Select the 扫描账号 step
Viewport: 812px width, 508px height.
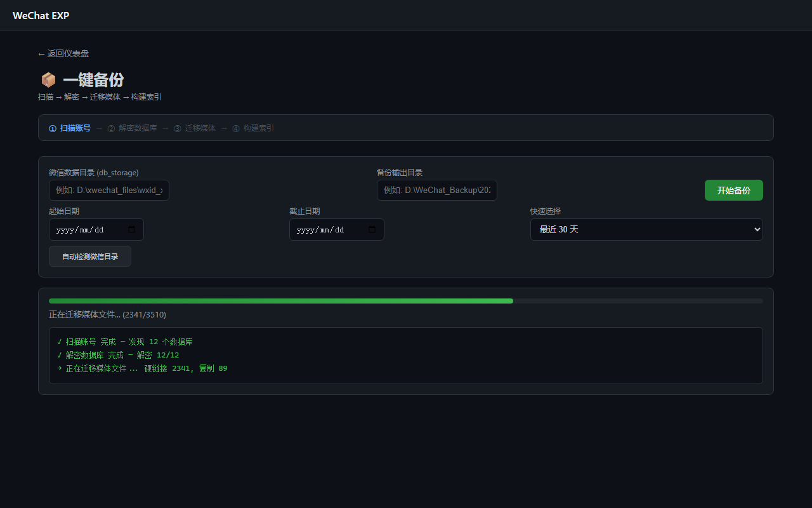coord(70,128)
